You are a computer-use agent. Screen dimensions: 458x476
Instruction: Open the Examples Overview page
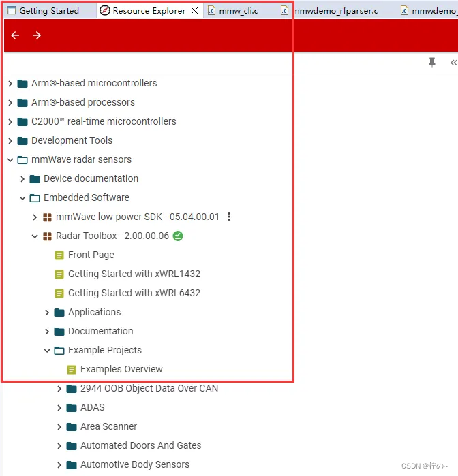(x=121, y=369)
